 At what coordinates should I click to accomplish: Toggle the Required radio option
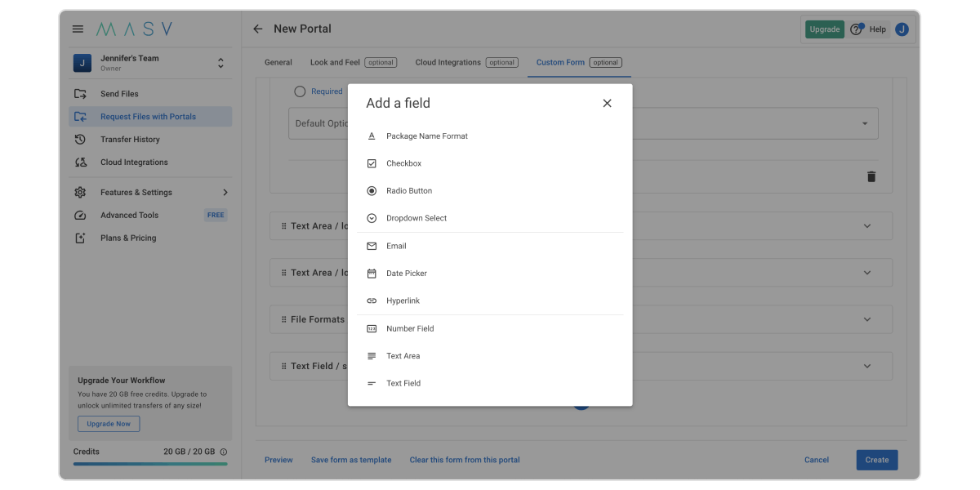[300, 91]
